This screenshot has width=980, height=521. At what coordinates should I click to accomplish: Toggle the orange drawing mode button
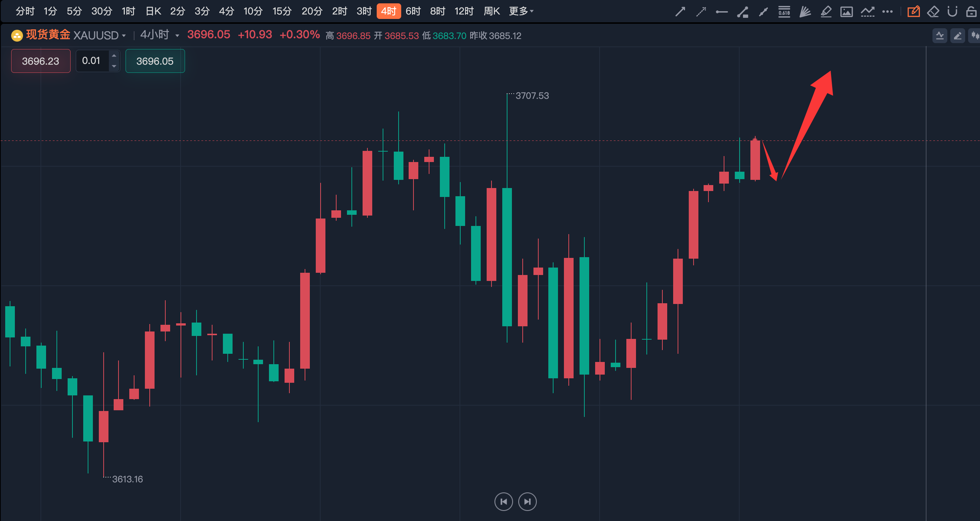(x=914, y=12)
